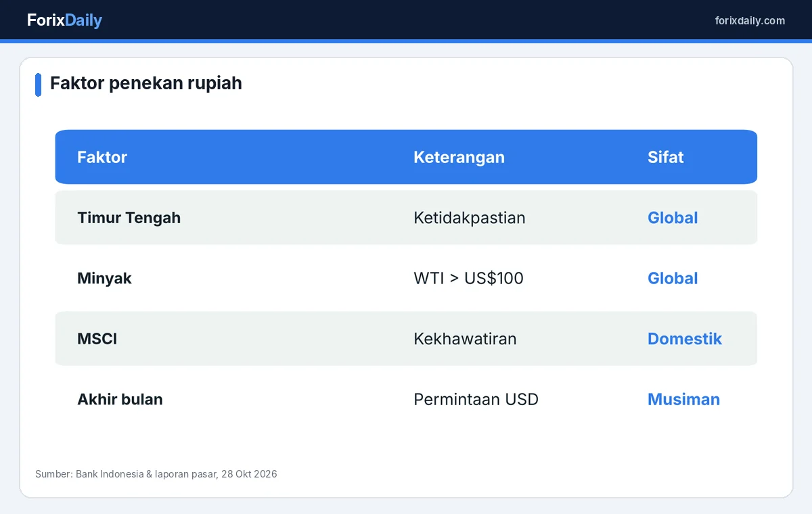Select the 'Permintaan USD' cell
The height and width of the screenshot is (514, 812).
point(476,399)
